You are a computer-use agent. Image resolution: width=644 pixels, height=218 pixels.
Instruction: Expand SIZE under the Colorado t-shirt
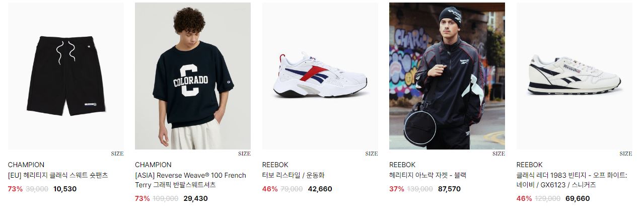(244, 154)
